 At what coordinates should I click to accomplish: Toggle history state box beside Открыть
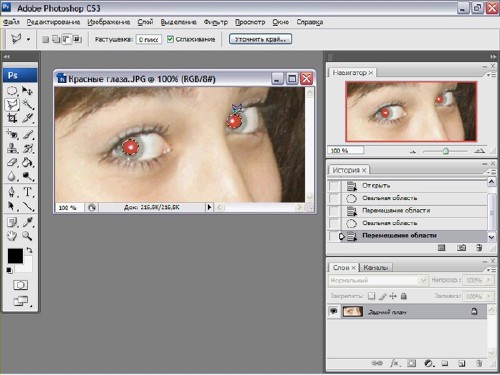pos(334,186)
